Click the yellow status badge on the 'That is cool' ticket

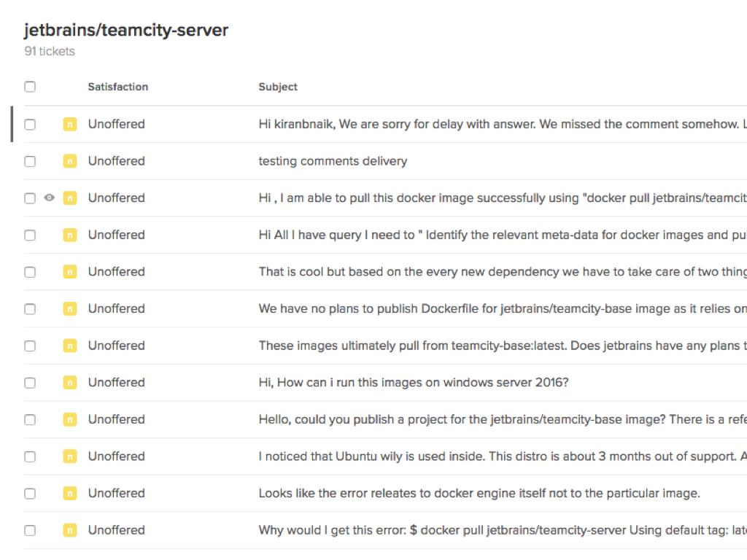point(70,272)
